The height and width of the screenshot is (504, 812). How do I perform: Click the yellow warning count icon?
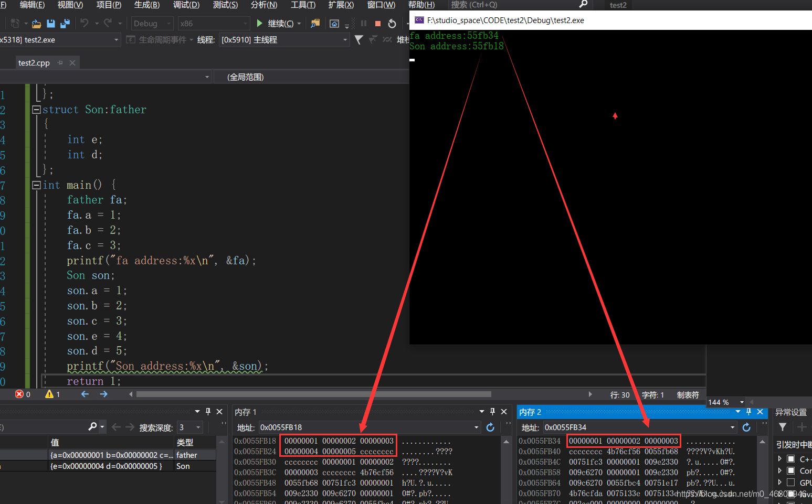(49, 394)
